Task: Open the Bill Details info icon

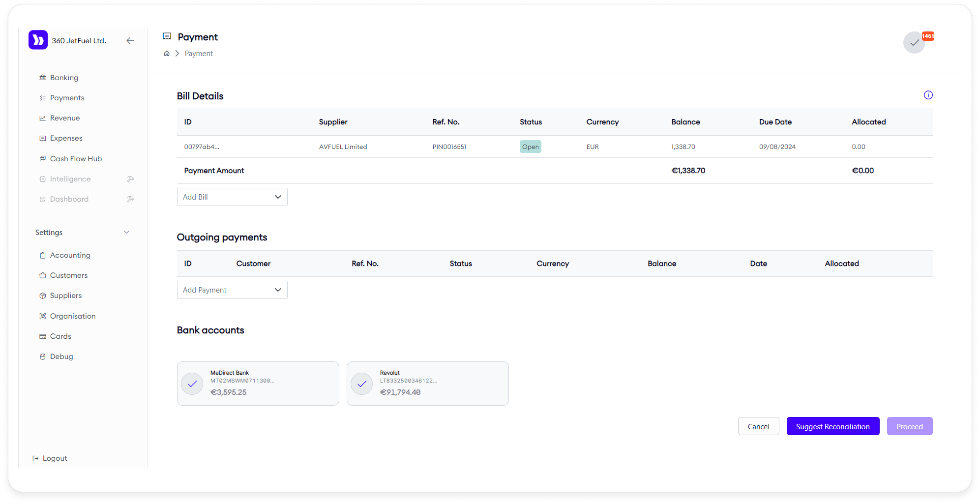Action: click(928, 95)
